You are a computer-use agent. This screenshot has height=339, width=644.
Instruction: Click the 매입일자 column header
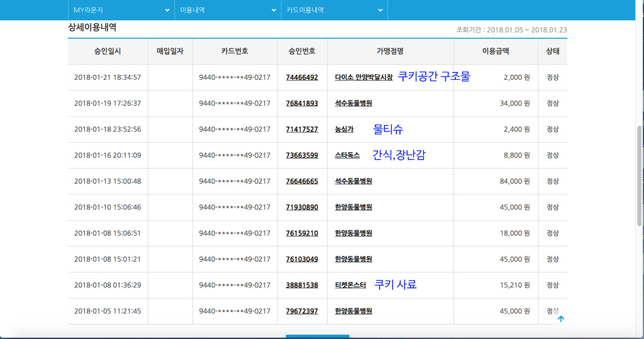point(170,52)
